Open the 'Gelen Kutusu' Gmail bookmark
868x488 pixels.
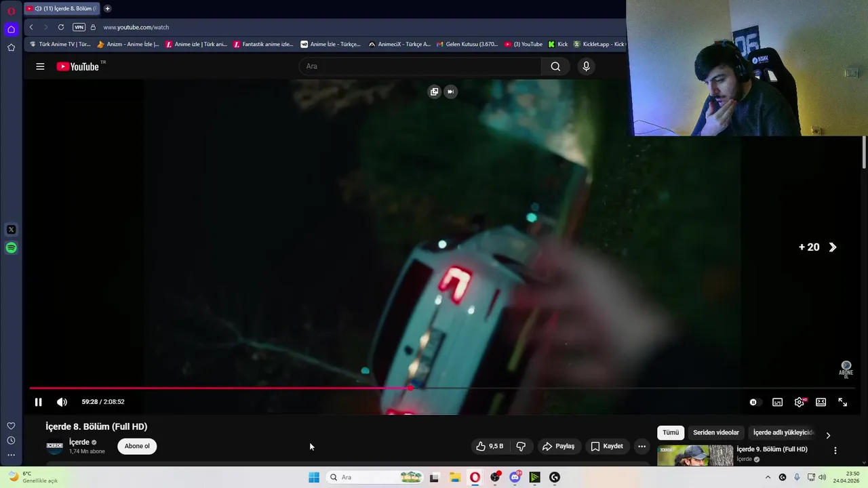point(467,44)
